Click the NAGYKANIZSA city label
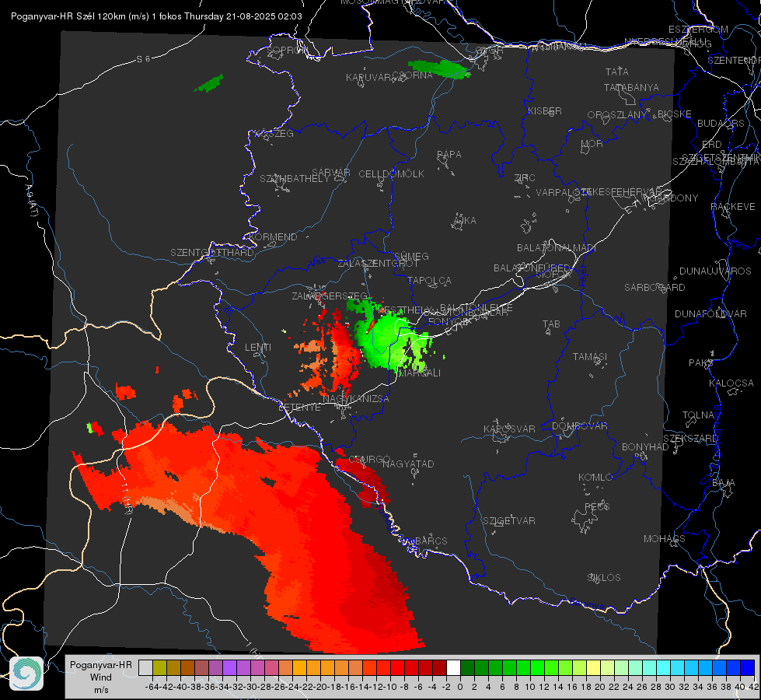This screenshot has height=700, width=761. click(x=356, y=399)
